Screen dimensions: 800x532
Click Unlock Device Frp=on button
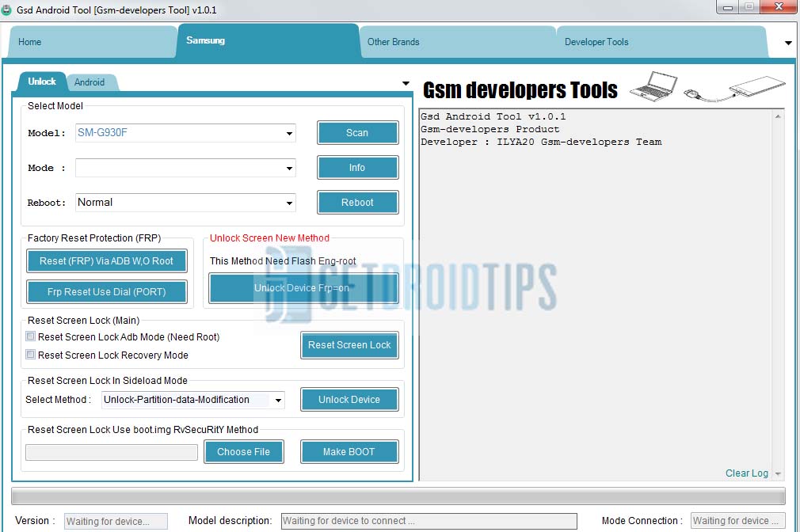point(303,288)
